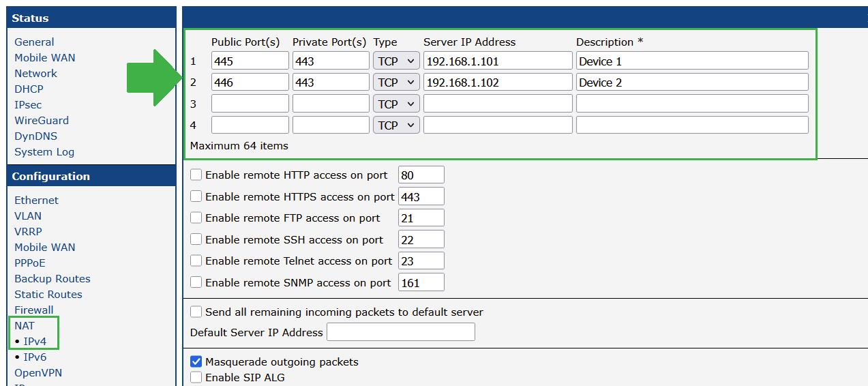Open Type dropdown for rule 3
Screen dimensions: 868x386
[x=396, y=104]
